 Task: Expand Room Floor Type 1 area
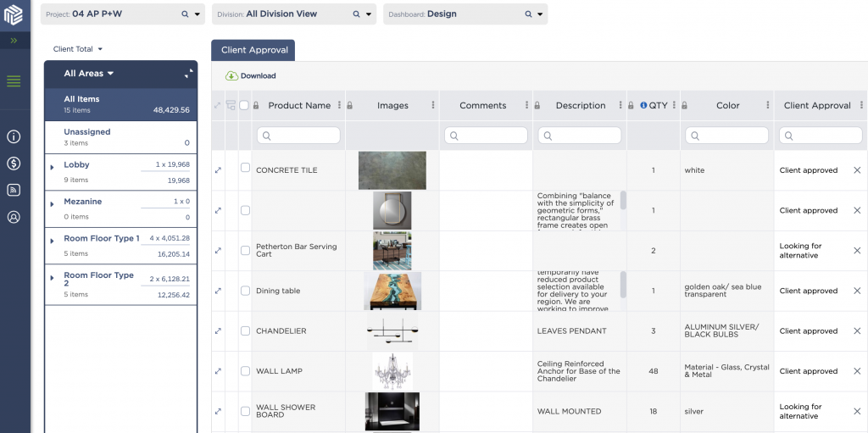point(52,241)
